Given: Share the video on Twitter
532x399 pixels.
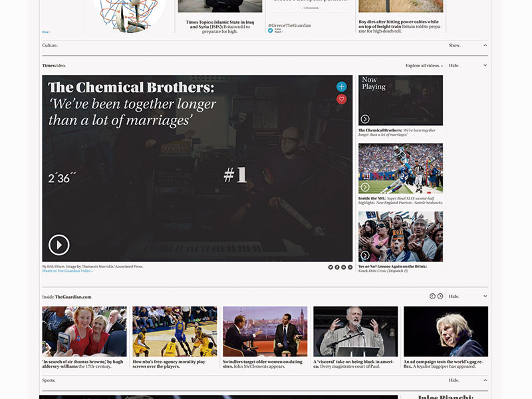Looking at the screenshot, I should pos(331,267).
